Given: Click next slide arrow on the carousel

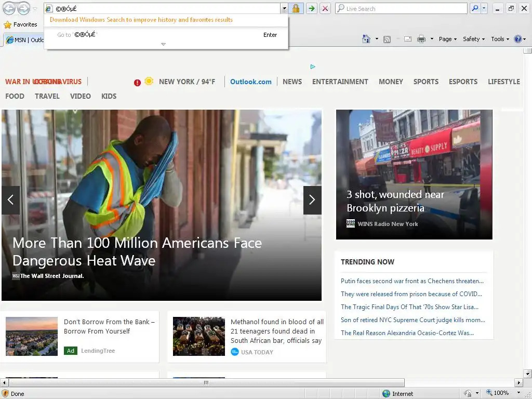Looking at the screenshot, I should pyautogui.click(x=312, y=200).
